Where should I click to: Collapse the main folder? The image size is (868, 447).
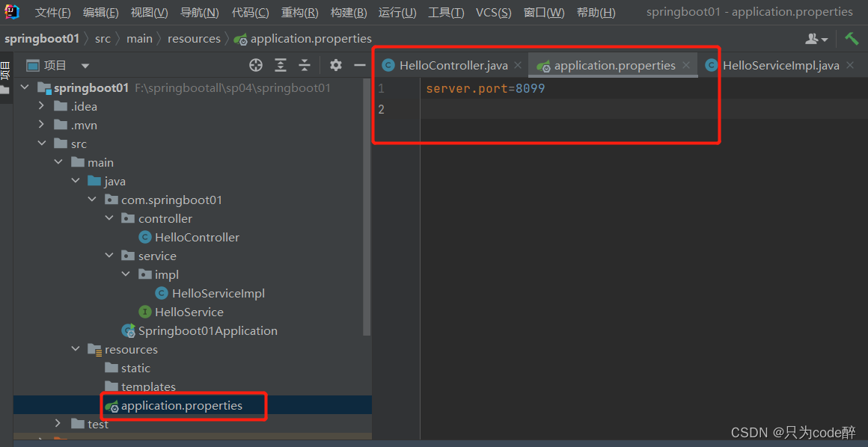click(58, 163)
